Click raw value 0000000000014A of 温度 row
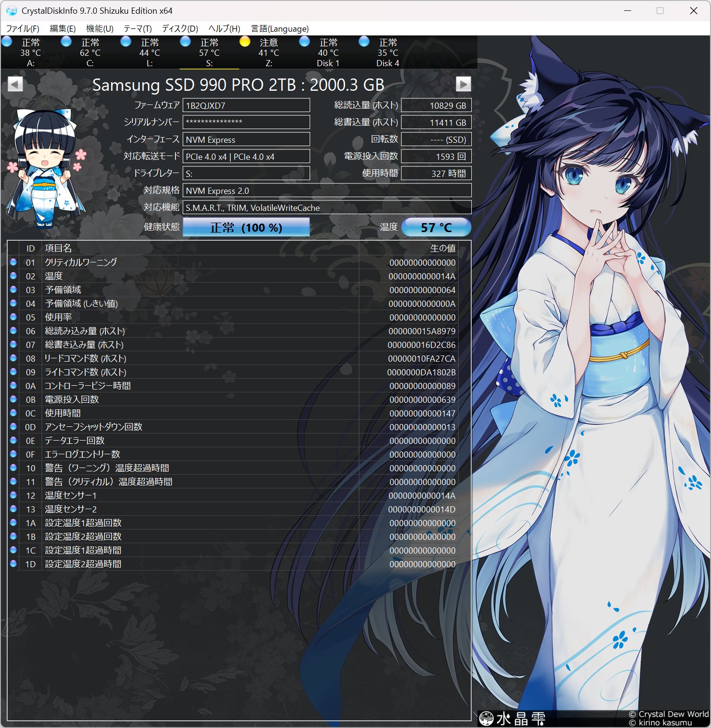The image size is (711, 728). pyautogui.click(x=422, y=276)
